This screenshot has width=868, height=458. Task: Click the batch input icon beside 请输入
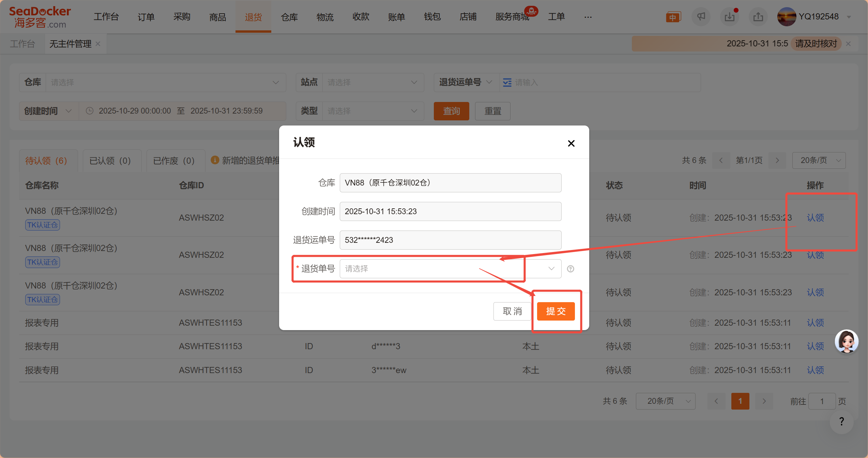click(x=507, y=83)
